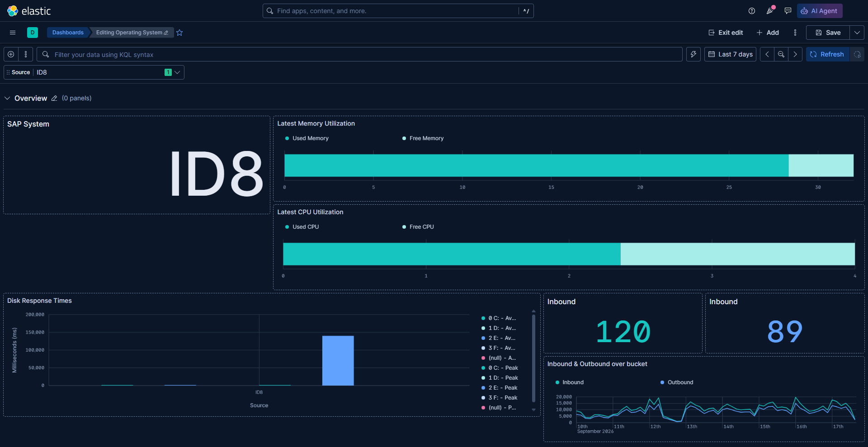
Task: Open the newsfeed rocket icon
Action: (770, 11)
